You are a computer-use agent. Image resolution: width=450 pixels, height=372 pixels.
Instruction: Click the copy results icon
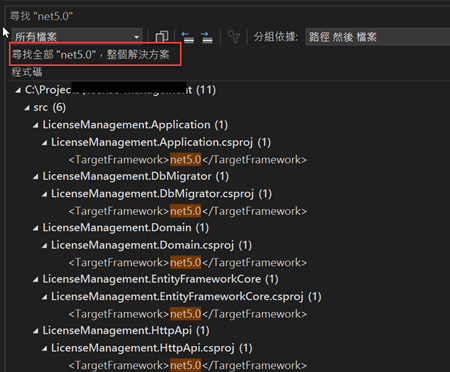162,37
